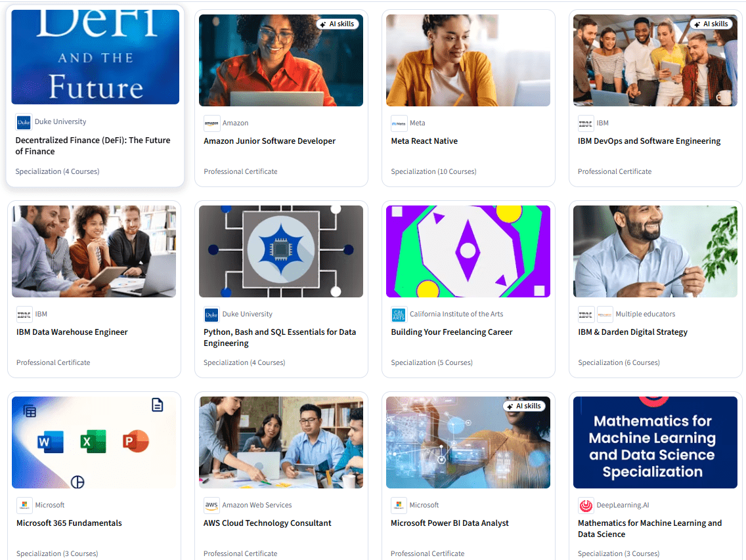The image size is (746, 560).
Task: Click the Amazon Web Services logo icon
Action: pyautogui.click(x=211, y=506)
